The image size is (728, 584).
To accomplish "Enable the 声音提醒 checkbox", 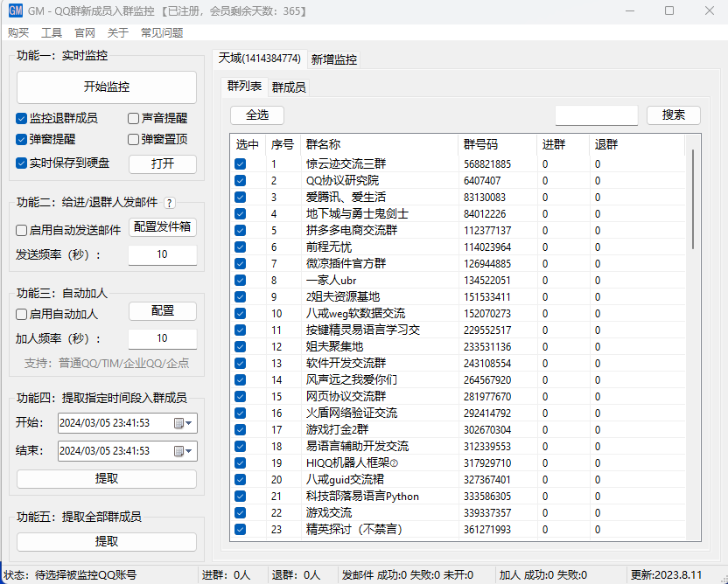I will [x=134, y=118].
